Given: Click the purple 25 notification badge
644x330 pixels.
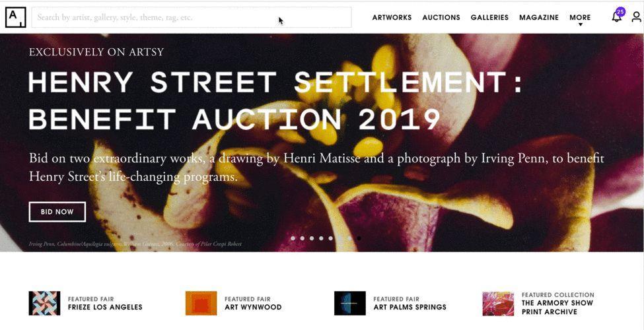Looking at the screenshot, I should click(620, 11).
